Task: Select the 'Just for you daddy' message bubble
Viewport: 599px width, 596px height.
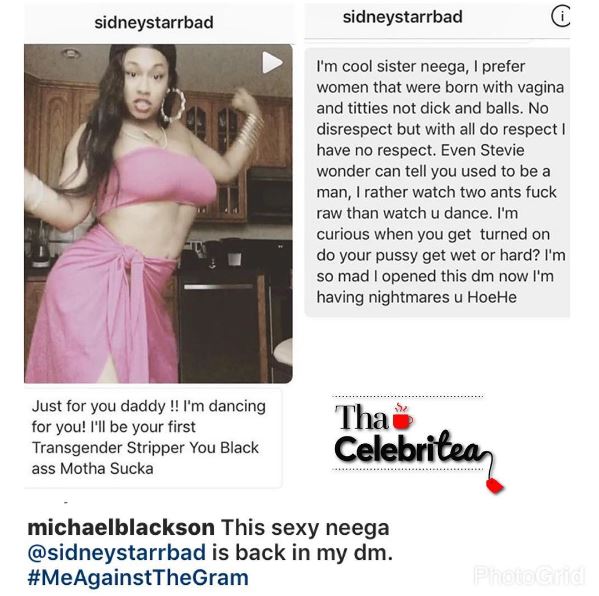Action: point(153,438)
